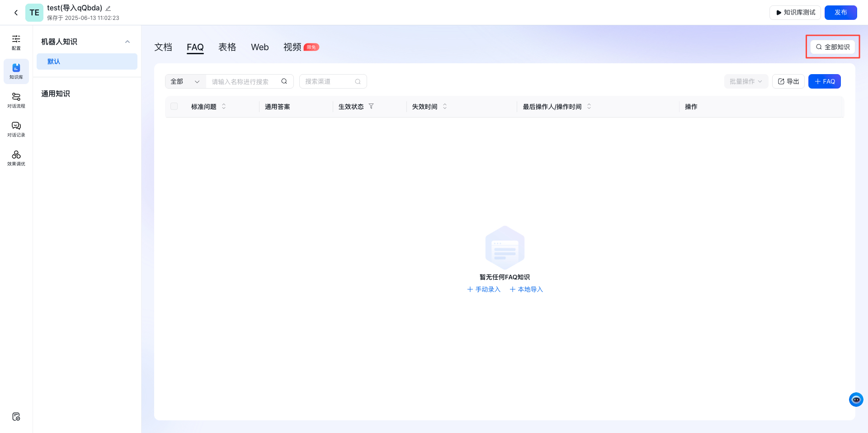This screenshot has height=433, width=868.
Task: Sort the table by 失效时间 column
Action: [444, 107]
